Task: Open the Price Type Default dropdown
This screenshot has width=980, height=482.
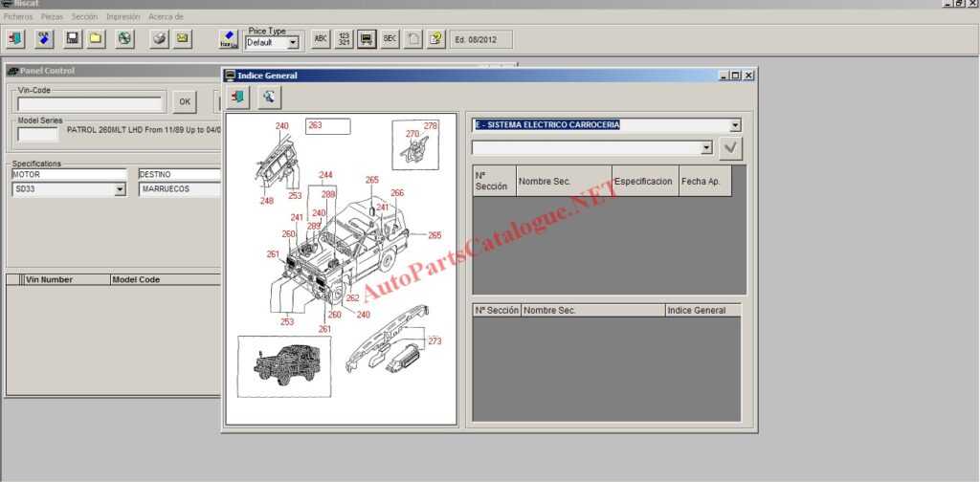Action: click(293, 43)
